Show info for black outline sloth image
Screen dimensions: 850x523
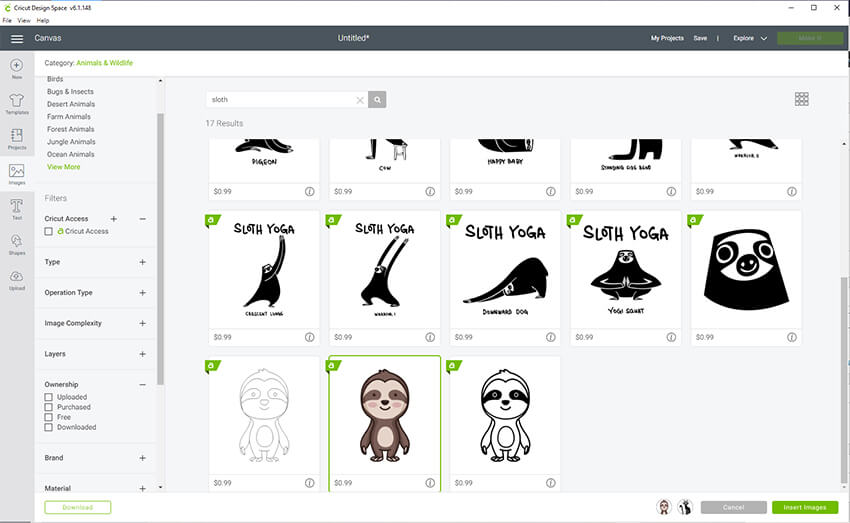tap(551, 483)
